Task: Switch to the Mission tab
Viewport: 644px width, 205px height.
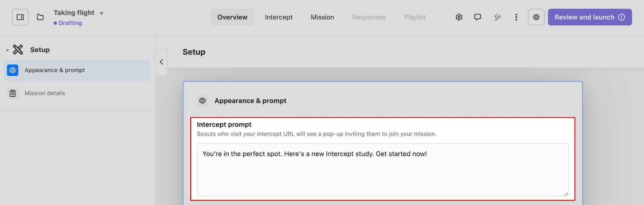Action: 322,17
